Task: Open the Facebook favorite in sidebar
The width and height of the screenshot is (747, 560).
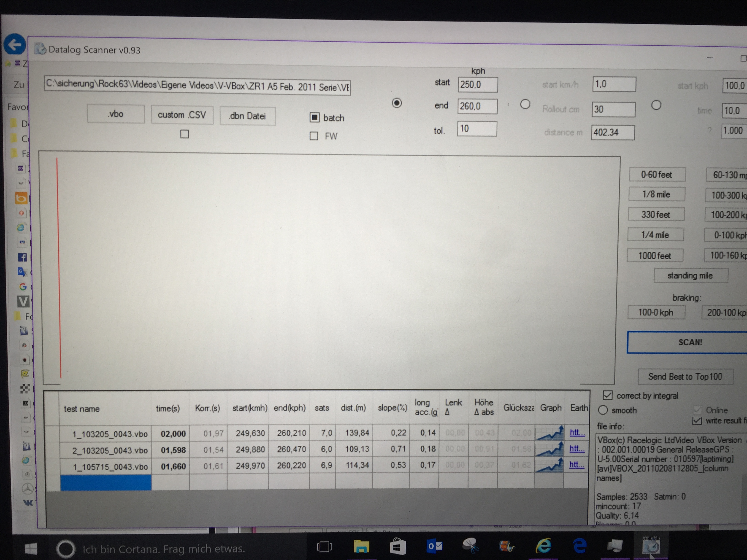Action: click(x=22, y=257)
